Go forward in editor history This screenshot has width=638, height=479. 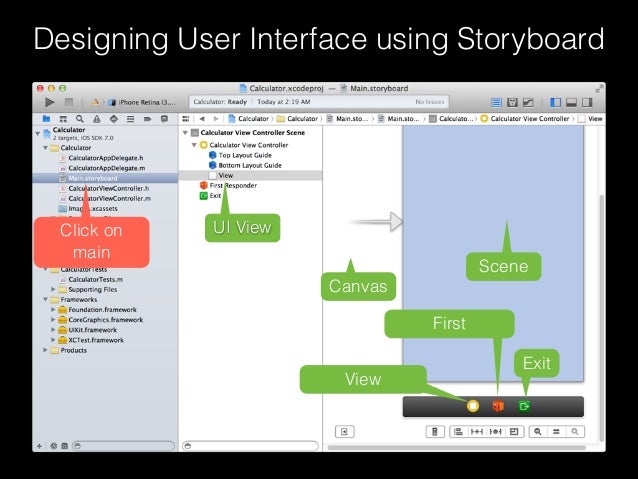point(216,119)
